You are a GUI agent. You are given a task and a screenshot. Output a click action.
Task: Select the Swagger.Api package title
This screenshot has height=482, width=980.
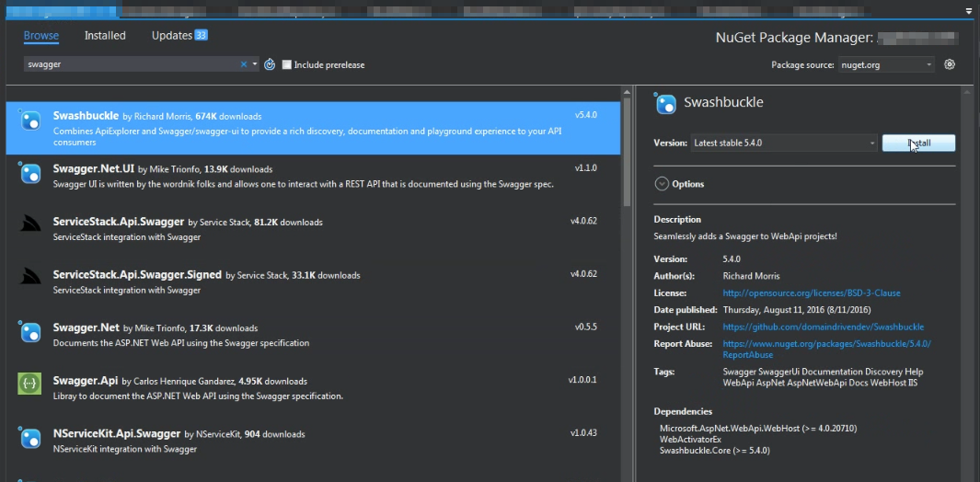click(86, 380)
